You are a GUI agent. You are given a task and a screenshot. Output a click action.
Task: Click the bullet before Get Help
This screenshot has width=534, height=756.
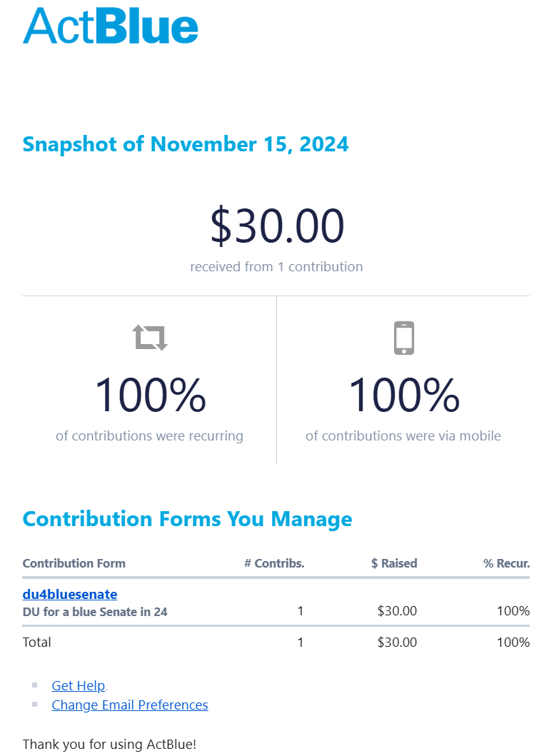pyautogui.click(x=35, y=685)
